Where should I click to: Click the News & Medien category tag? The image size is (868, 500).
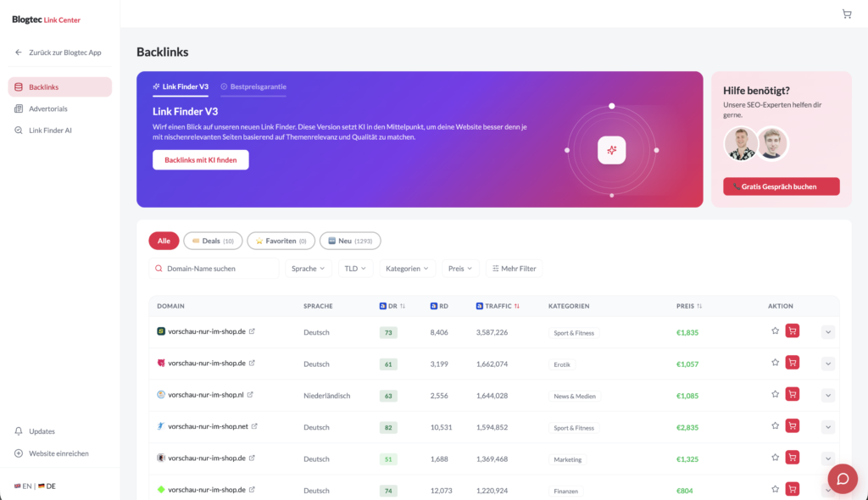[575, 396]
